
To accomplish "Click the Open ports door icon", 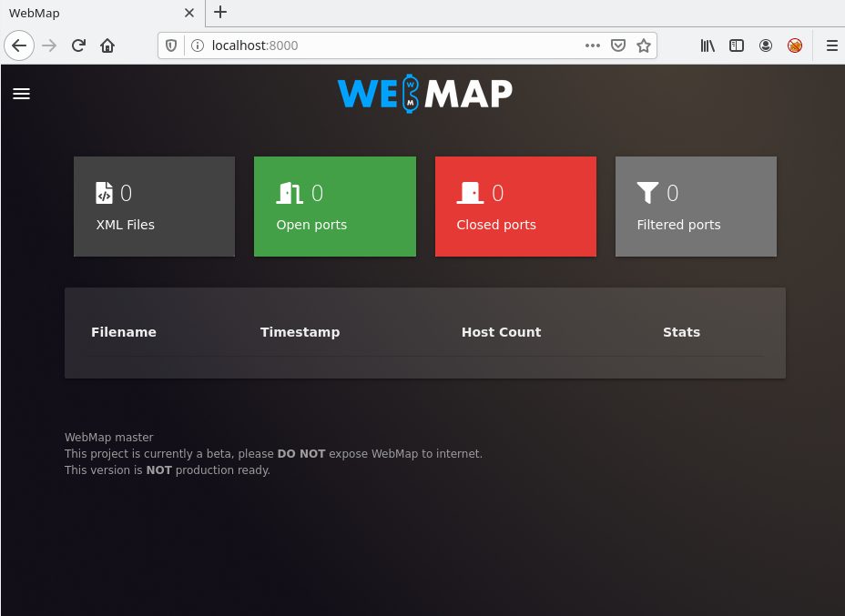I will click(290, 193).
